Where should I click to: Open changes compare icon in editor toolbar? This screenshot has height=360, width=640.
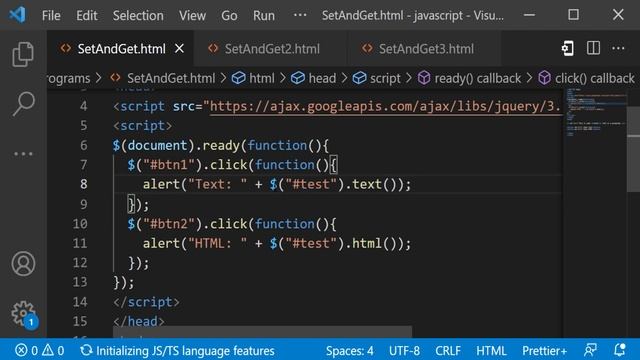tap(567, 49)
